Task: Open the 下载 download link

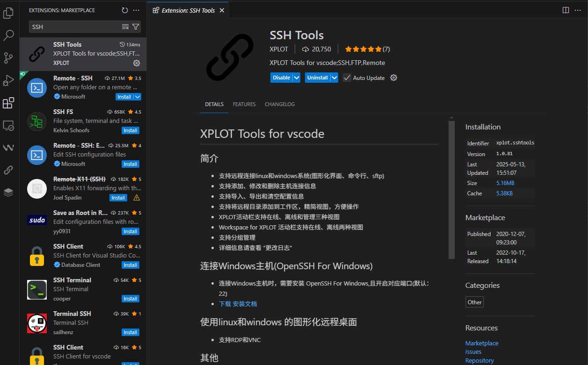Action: (225, 304)
